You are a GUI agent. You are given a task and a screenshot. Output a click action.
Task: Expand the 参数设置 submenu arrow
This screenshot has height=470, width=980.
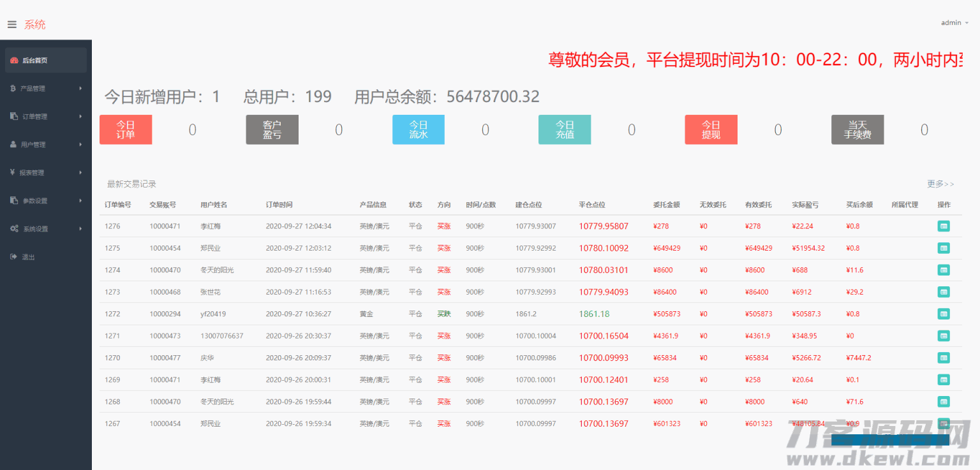click(x=80, y=201)
